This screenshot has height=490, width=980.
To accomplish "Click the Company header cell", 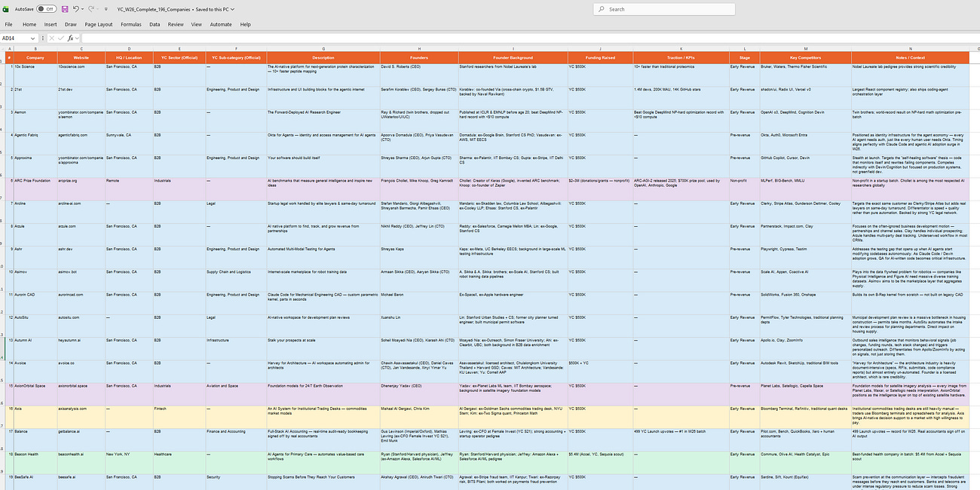I will (x=35, y=57).
